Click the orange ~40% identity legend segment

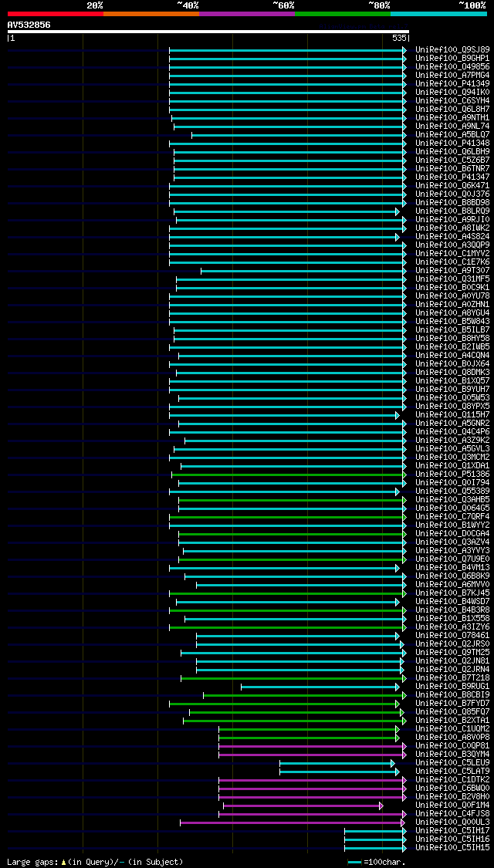pos(151,13)
